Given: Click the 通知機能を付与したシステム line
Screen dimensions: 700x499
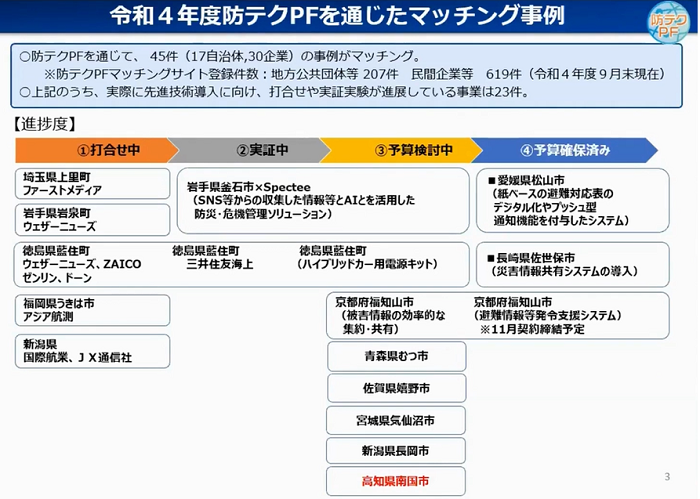Looking at the screenshot, I should (562, 220).
